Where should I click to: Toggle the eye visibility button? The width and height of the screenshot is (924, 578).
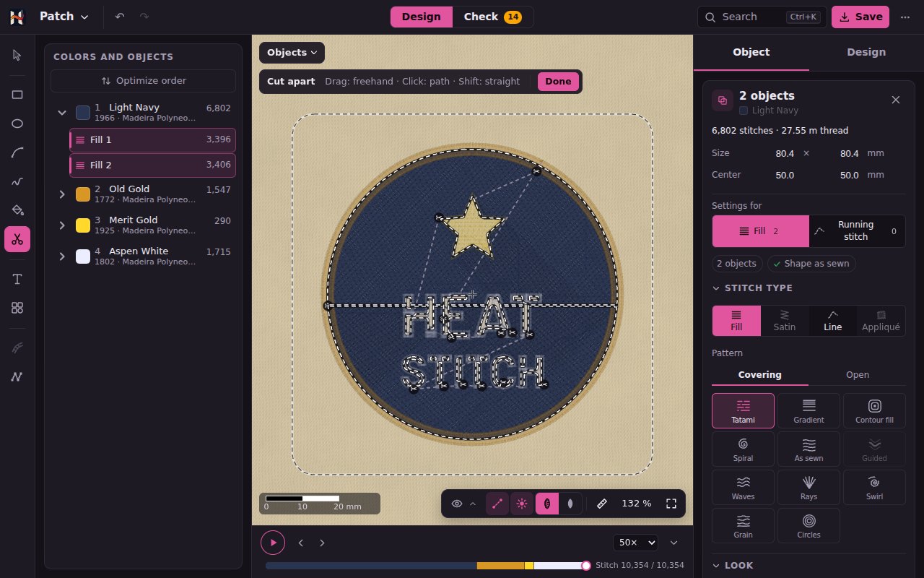(x=457, y=504)
